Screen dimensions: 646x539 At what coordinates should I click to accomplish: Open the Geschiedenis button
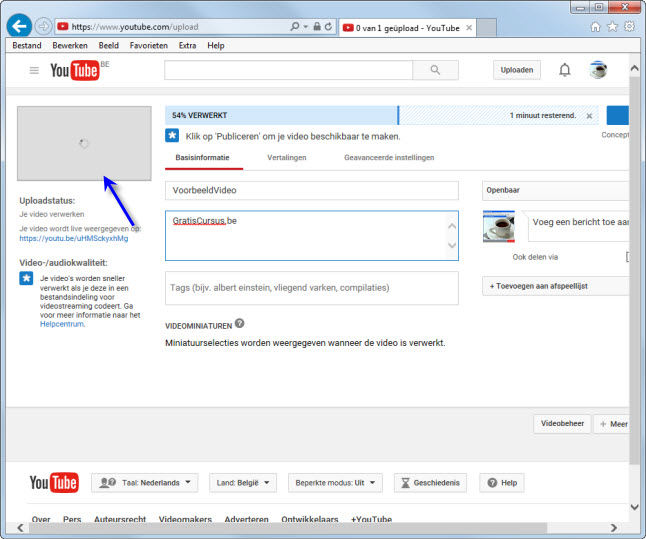tap(431, 483)
